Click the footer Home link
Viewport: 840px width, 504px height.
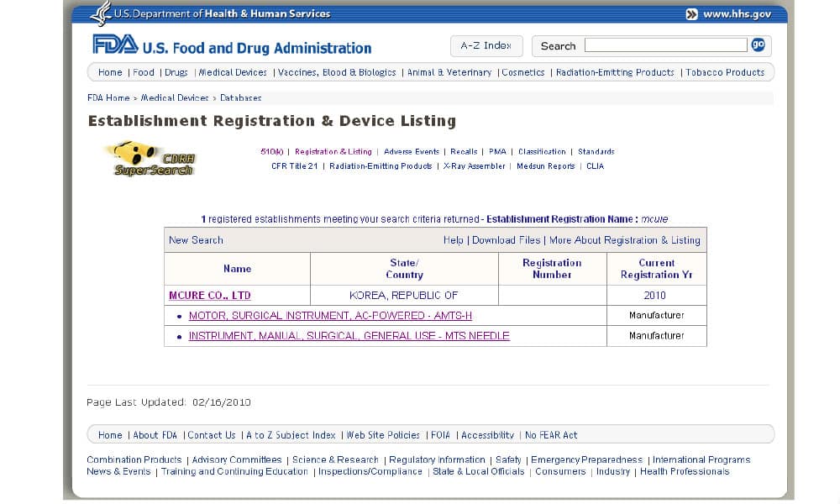[110, 435]
